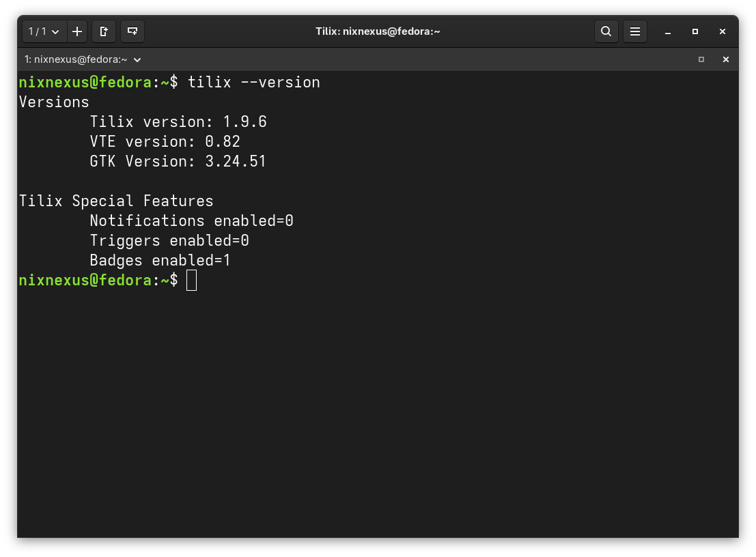Split the terminal downward

[132, 31]
